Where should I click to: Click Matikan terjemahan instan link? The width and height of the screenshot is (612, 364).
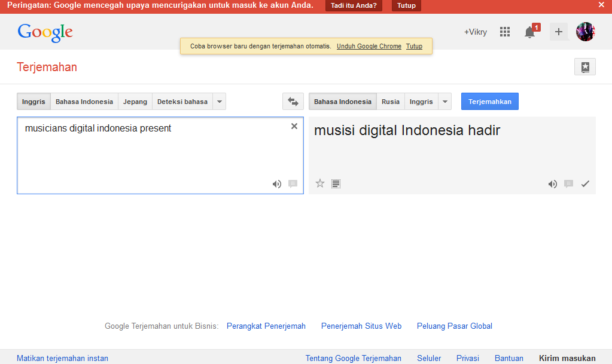coord(62,358)
